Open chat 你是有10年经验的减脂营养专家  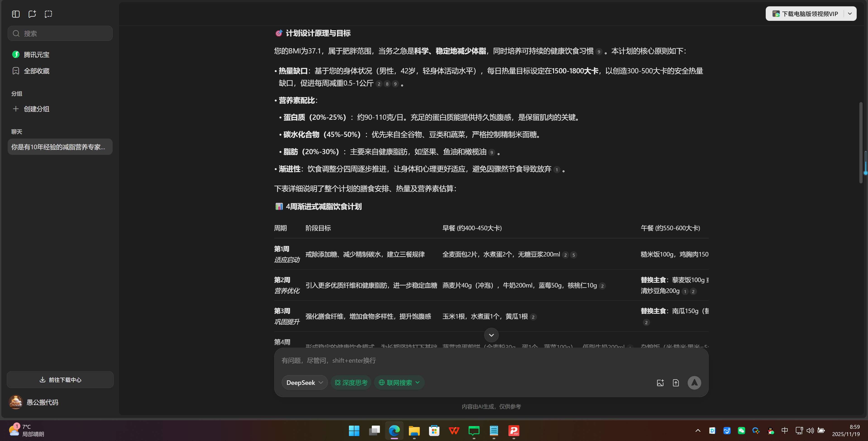tap(60, 147)
